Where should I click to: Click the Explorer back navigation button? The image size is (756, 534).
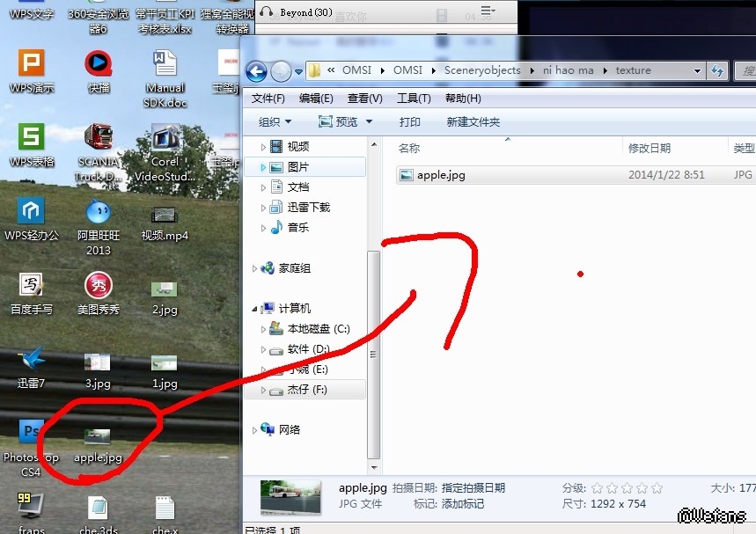point(256,72)
